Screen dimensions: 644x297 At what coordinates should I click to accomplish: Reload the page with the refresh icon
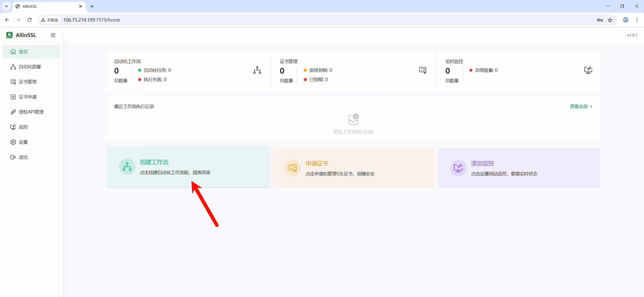[x=29, y=20]
